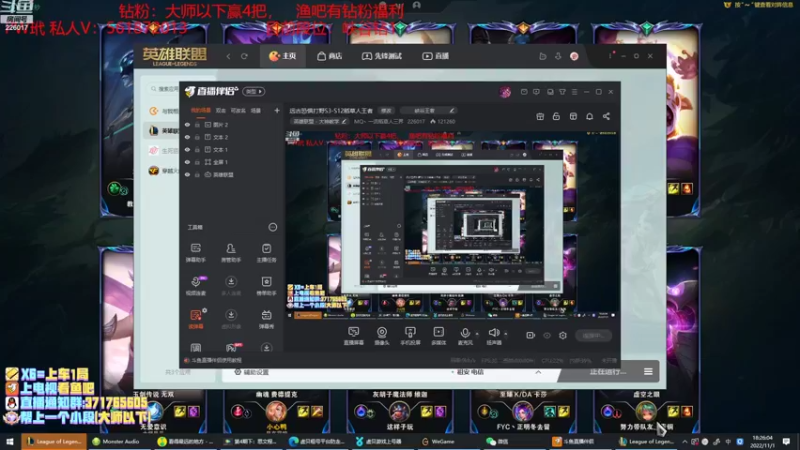Hide the 英雄联盟 source layer
This screenshot has width=800, height=450.
pyautogui.click(x=187, y=174)
